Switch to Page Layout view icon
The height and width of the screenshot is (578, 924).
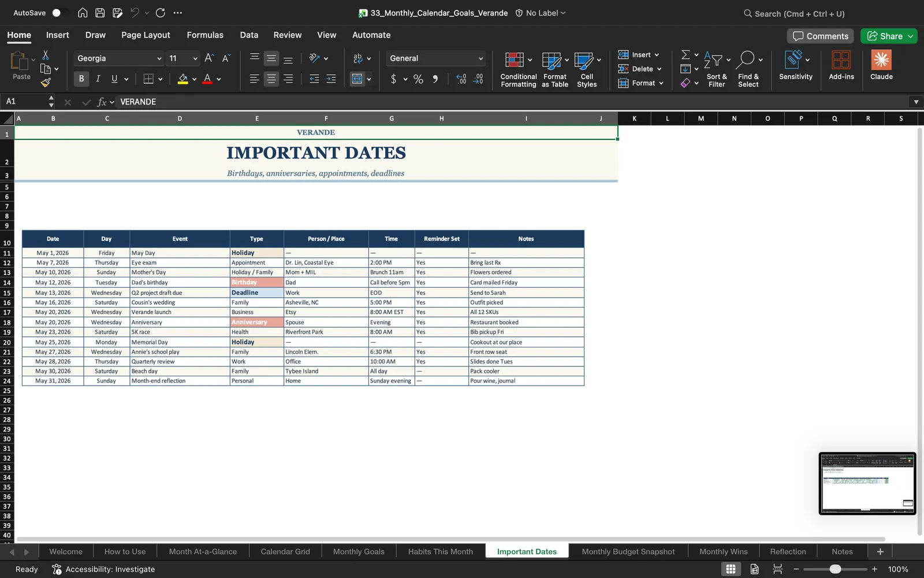click(754, 569)
